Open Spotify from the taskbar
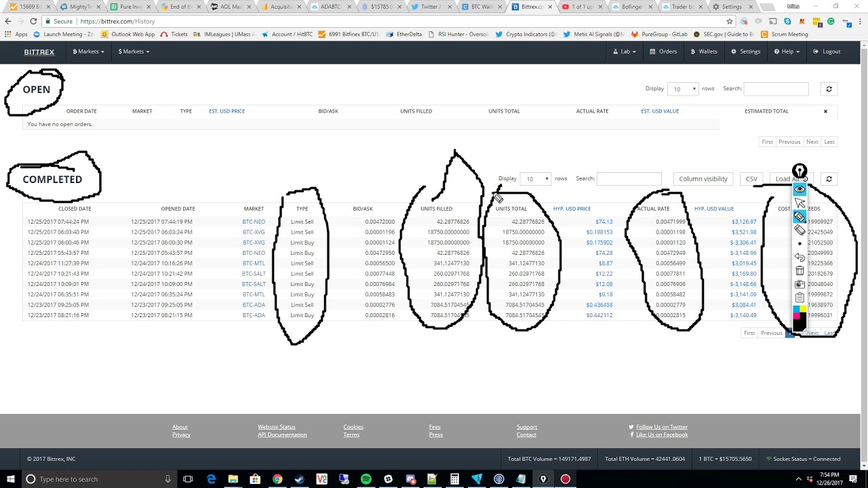Image resolution: width=868 pixels, height=488 pixels. [366, 479]
